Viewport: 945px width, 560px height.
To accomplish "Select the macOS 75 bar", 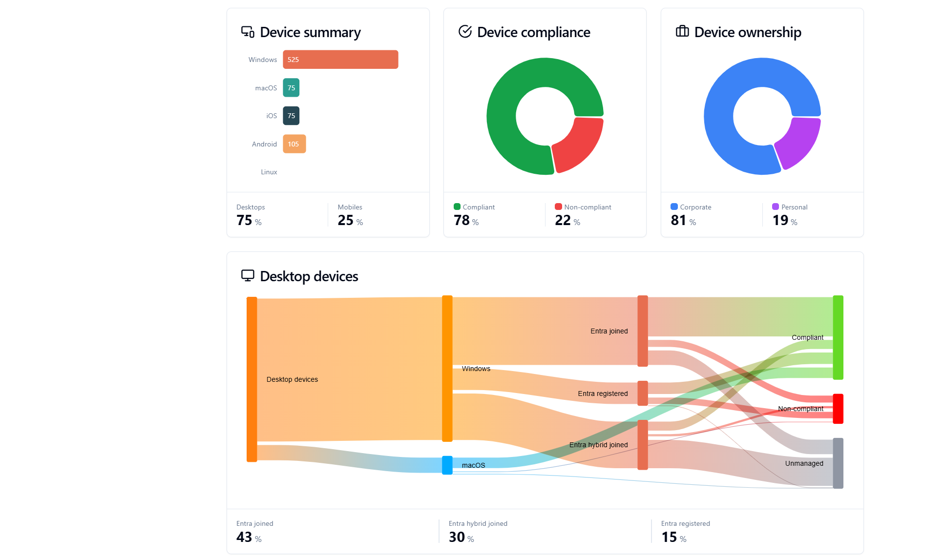I will click(x=291, y=88).
